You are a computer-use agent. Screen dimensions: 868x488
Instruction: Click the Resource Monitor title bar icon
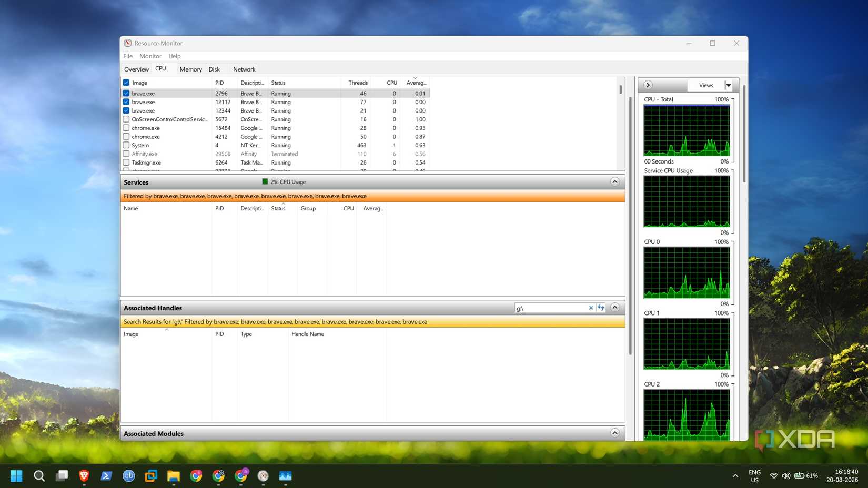[128, 43]
